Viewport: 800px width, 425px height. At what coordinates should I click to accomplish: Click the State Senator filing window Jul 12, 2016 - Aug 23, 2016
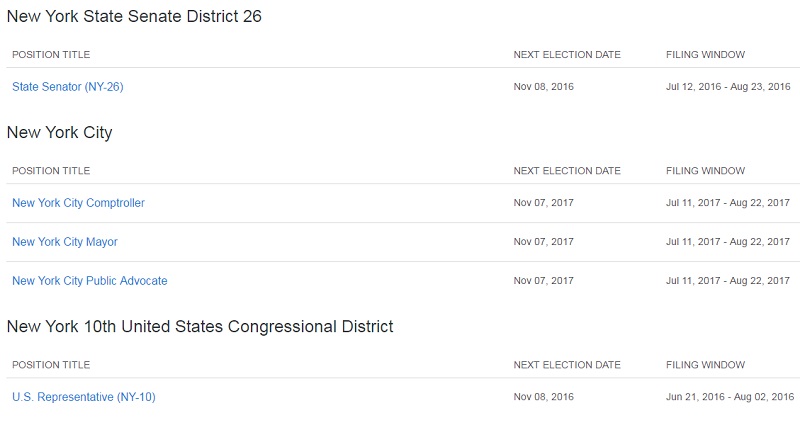pos(728,87)
